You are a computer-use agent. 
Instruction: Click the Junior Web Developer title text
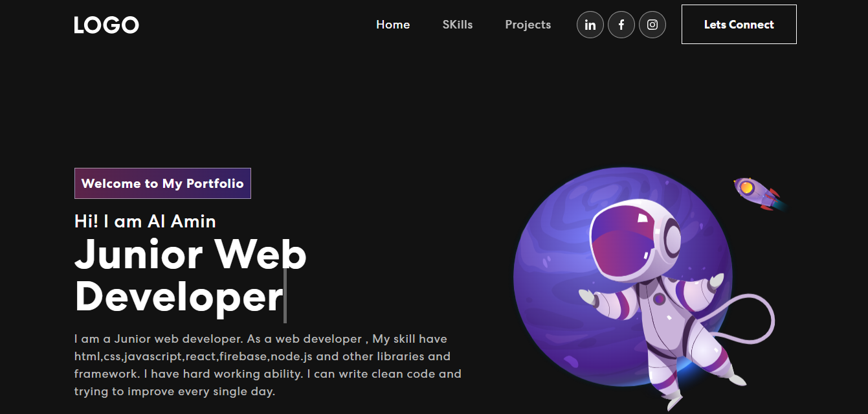(190, 275)
